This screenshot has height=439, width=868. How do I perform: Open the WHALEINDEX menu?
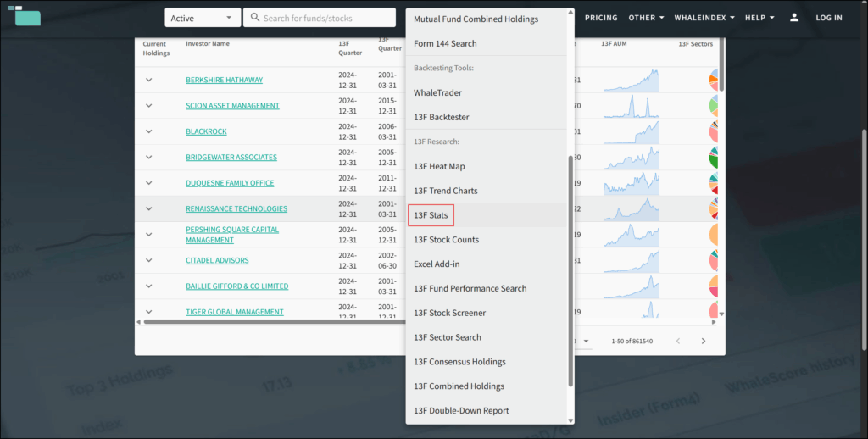pos(704,18)
